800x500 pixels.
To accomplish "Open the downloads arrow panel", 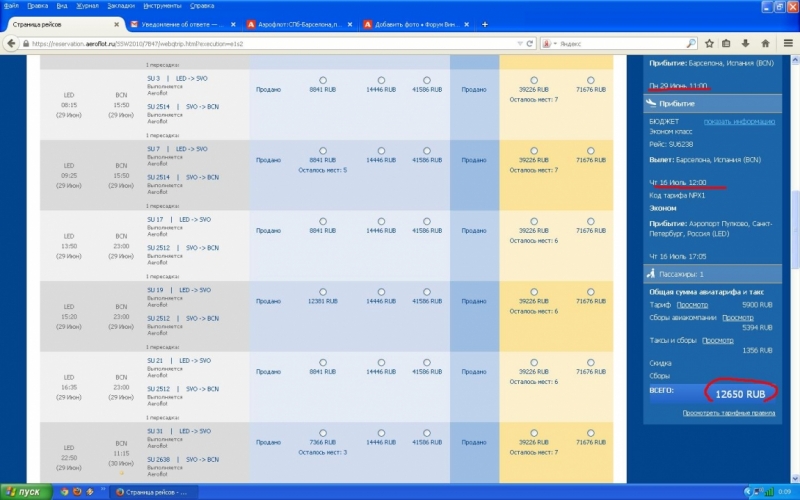I will (746, 43).
